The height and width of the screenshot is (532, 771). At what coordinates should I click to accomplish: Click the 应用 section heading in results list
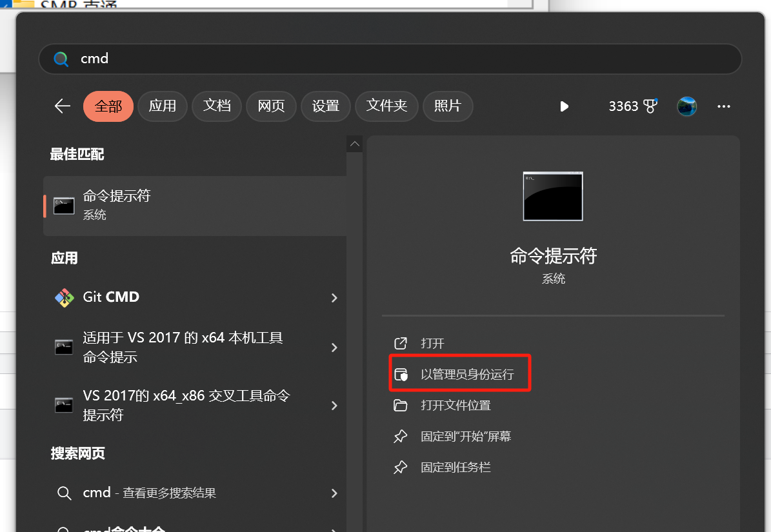(65, 258)
